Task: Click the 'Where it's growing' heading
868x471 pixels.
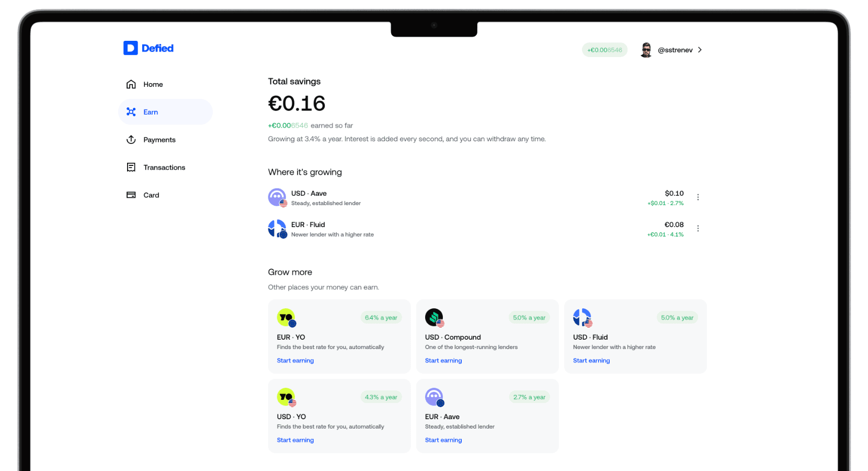Action: coord(305,172)
